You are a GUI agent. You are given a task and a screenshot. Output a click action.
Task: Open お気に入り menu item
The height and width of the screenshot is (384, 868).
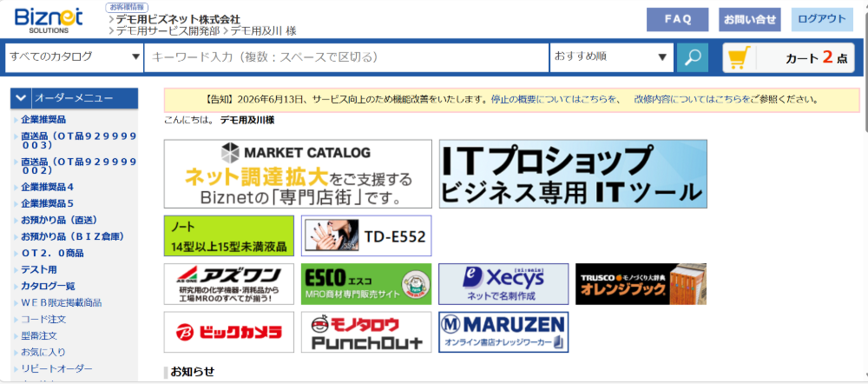[43, 353]
